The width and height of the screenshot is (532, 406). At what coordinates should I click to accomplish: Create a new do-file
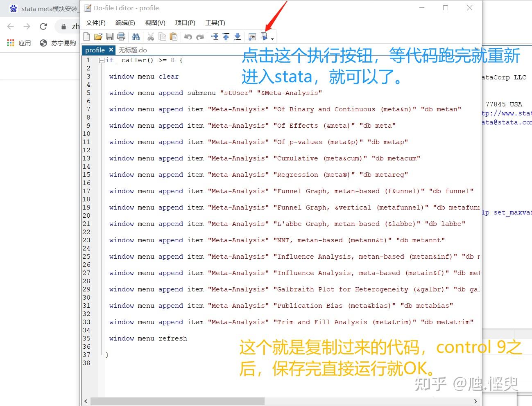(86, 36)
